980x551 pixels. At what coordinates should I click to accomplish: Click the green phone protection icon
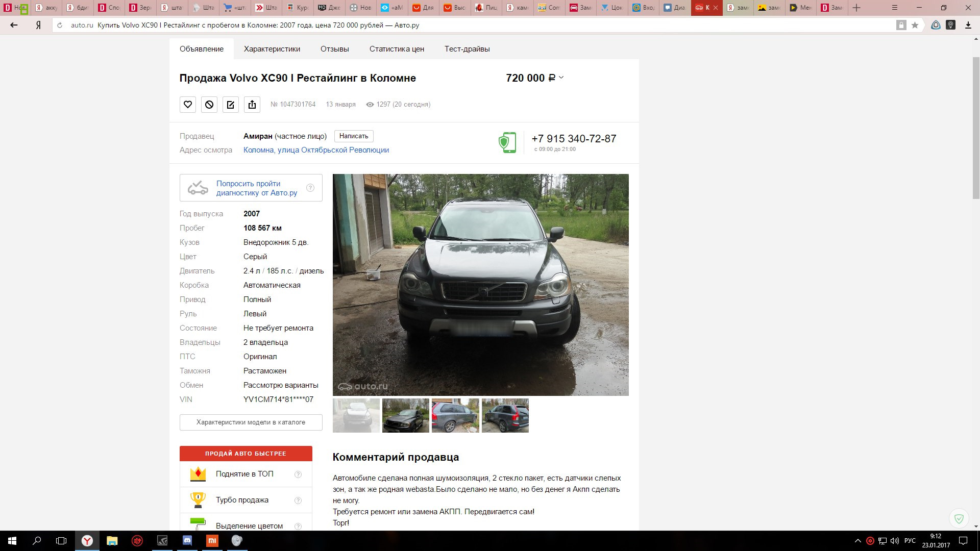pyautogui.click(x=507, y=143)
